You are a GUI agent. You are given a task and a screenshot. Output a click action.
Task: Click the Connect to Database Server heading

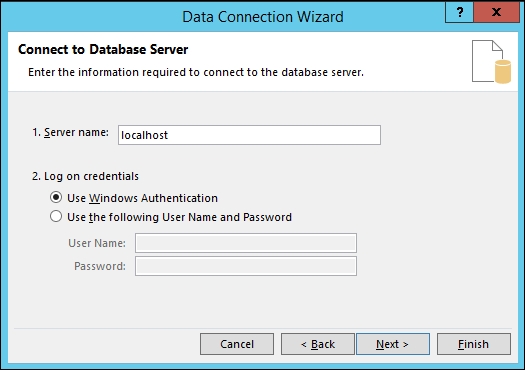[103, 50]
